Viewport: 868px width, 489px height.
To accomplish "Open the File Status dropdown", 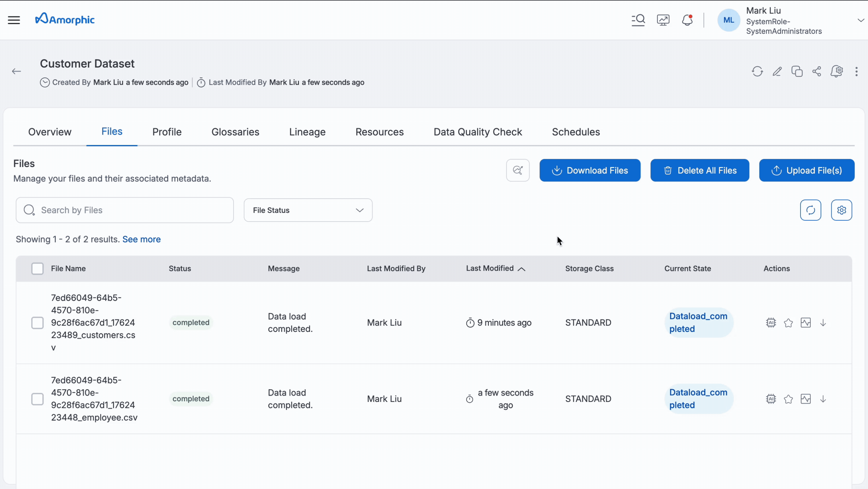I will 308,210.
